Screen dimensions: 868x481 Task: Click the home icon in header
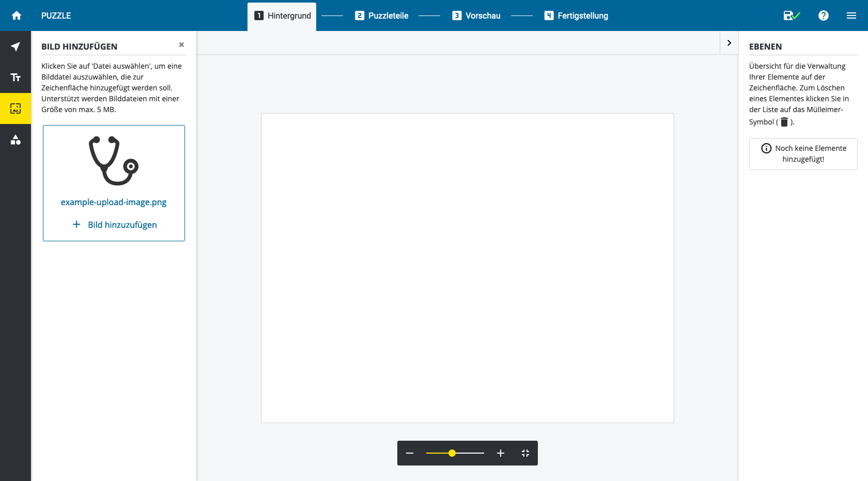(x=17, y=15)
